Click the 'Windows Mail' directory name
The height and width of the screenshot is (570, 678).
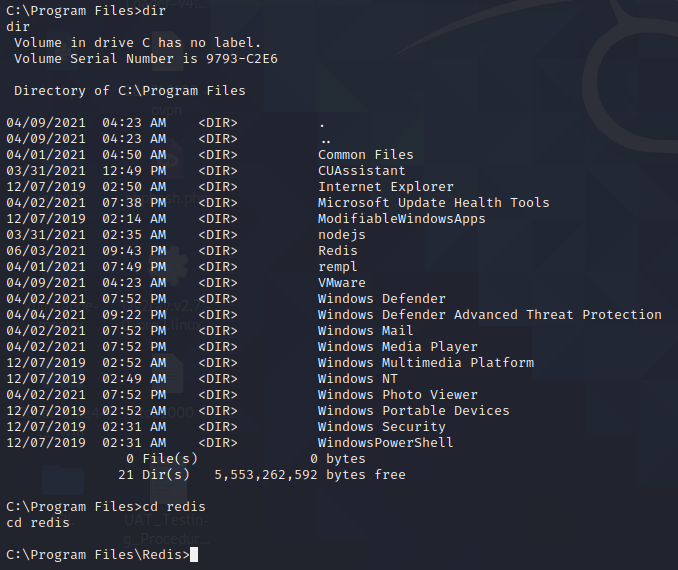pyautogui.click(x=366, y=331)
